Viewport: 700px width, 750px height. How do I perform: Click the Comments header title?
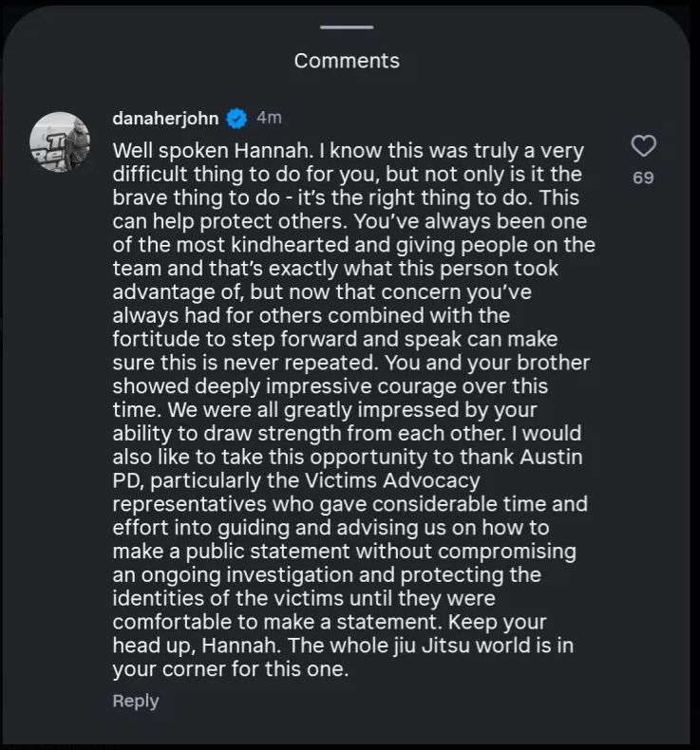[x=347, y=61]
